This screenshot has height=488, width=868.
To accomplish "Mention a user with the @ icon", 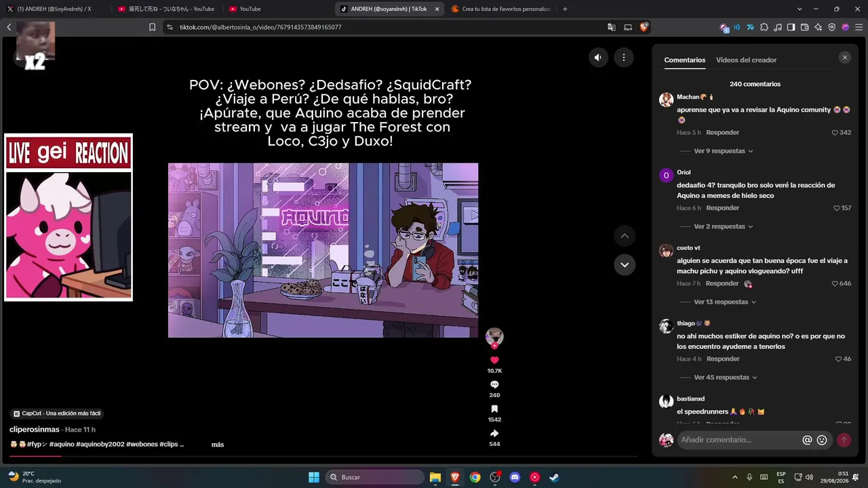I will (x=807, y=440).
